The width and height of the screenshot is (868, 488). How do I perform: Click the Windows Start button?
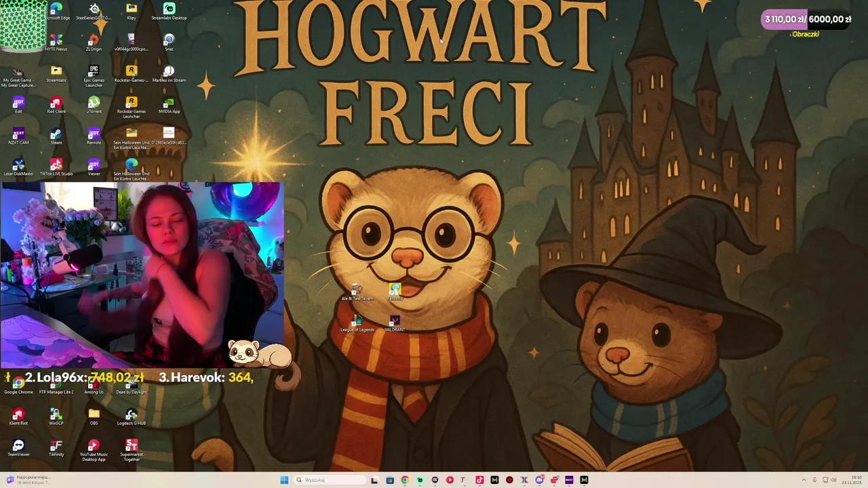(x=283, y=480)
